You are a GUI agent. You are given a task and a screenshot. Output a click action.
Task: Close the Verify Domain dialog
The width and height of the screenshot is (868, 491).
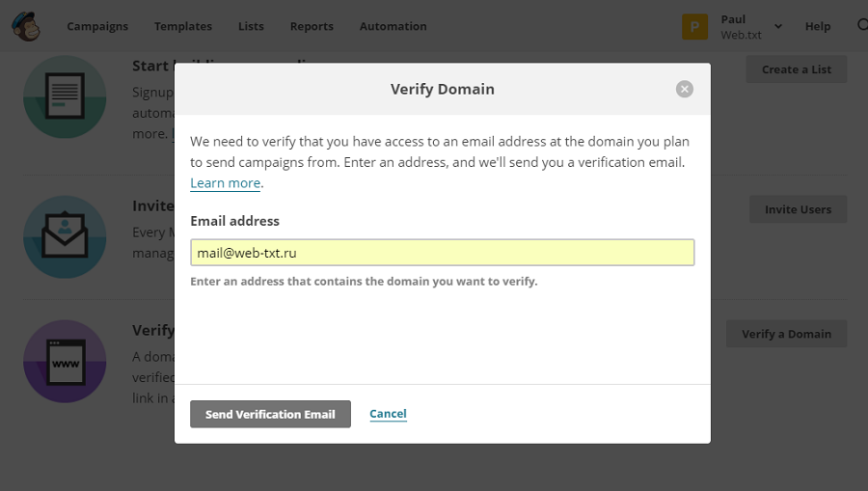pyautogui.click(x=685, y=89)
